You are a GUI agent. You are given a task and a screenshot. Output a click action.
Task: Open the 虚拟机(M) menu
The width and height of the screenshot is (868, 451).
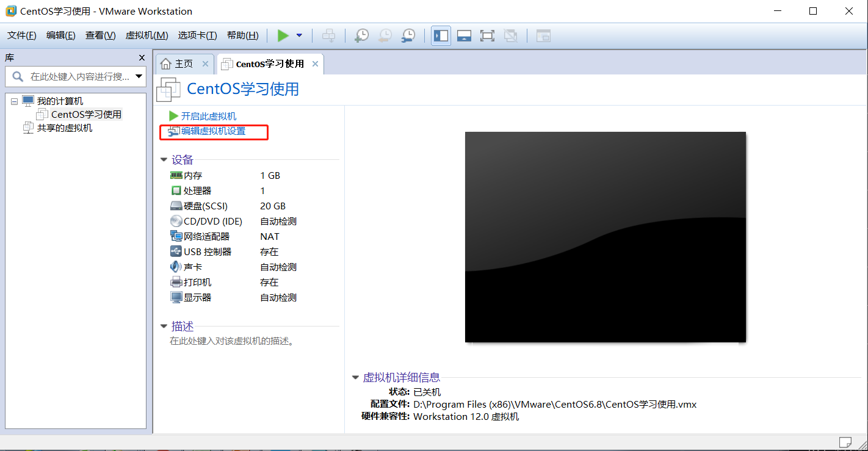coord(146,35)
